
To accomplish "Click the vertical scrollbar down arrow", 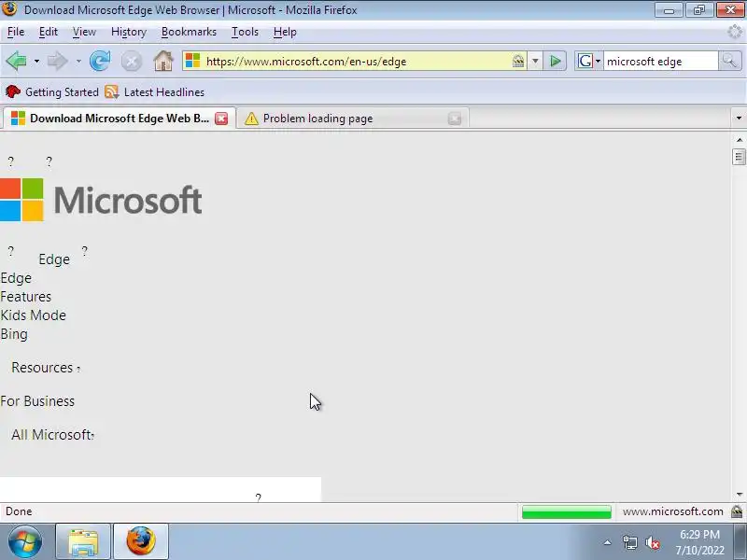I will point(739,495).
